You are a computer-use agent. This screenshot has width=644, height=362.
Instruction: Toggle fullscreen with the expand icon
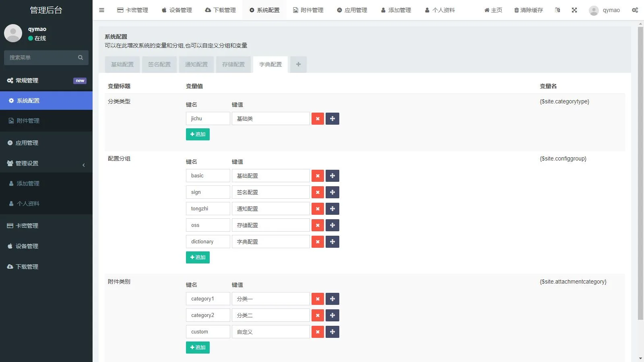coord(574,10)
